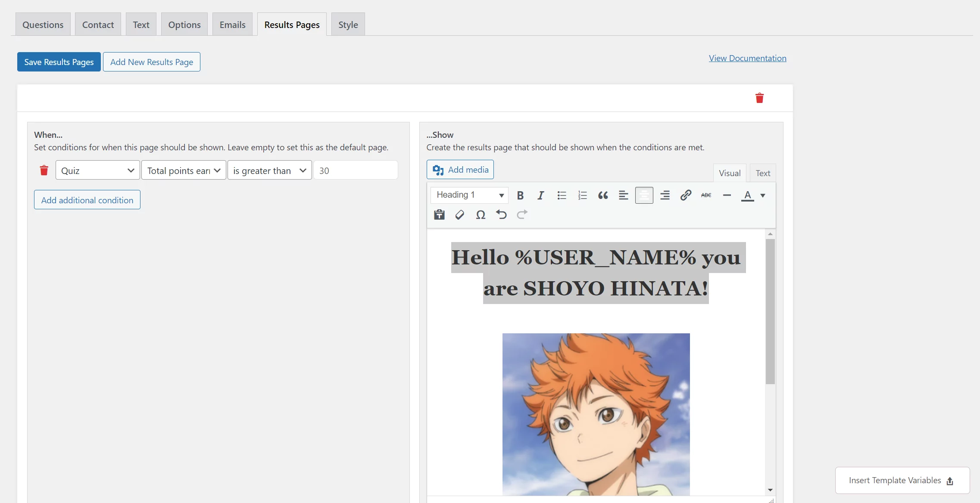Click the Add media button

[x=460, y=170]
